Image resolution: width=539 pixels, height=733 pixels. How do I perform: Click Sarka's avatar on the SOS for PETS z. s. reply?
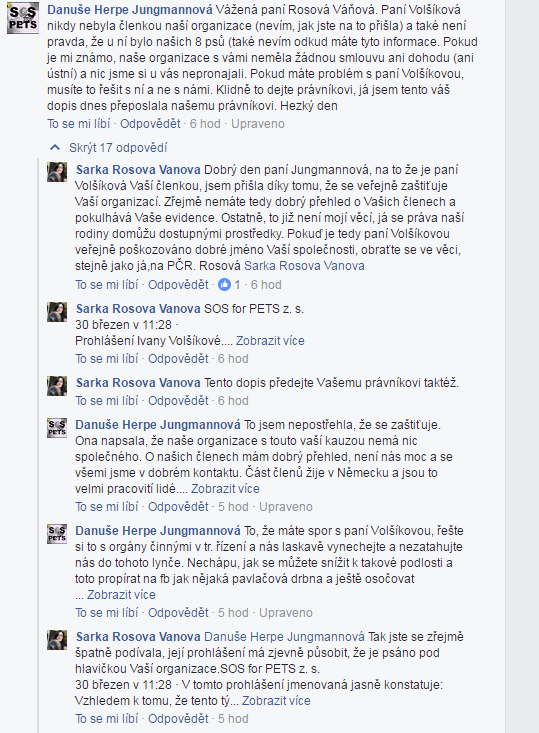[57, 312]
